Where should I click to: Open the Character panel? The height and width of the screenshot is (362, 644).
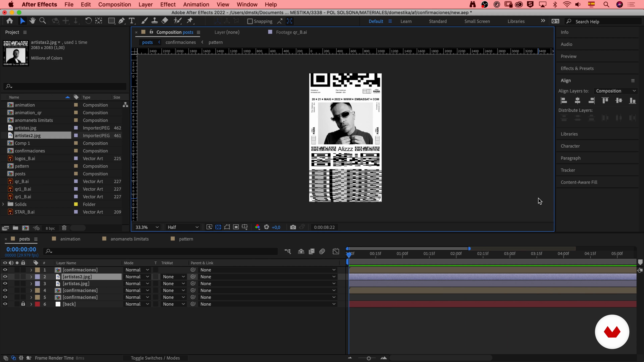pyautogui.click(x=570, y=146)
